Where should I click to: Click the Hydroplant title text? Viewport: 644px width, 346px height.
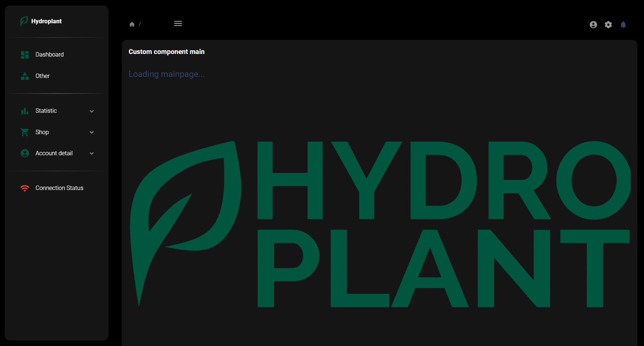coord(47,21)
